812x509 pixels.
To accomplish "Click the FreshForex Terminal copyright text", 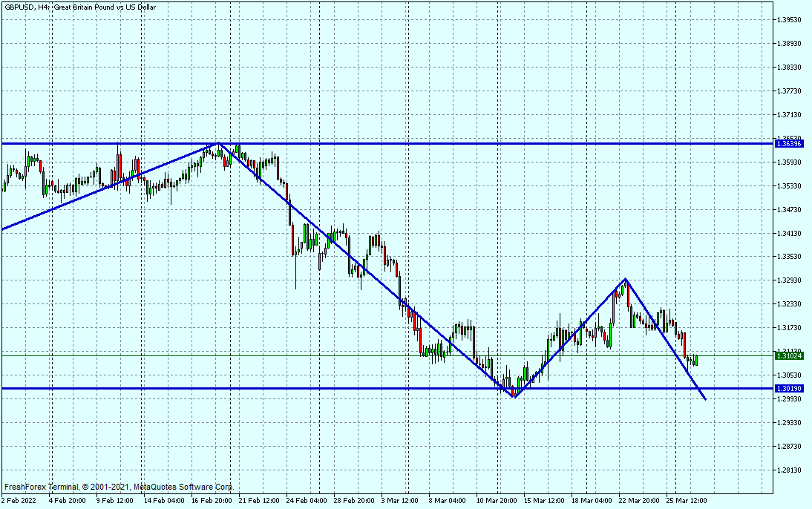I will pyautogui.click(x=119, y=487).
